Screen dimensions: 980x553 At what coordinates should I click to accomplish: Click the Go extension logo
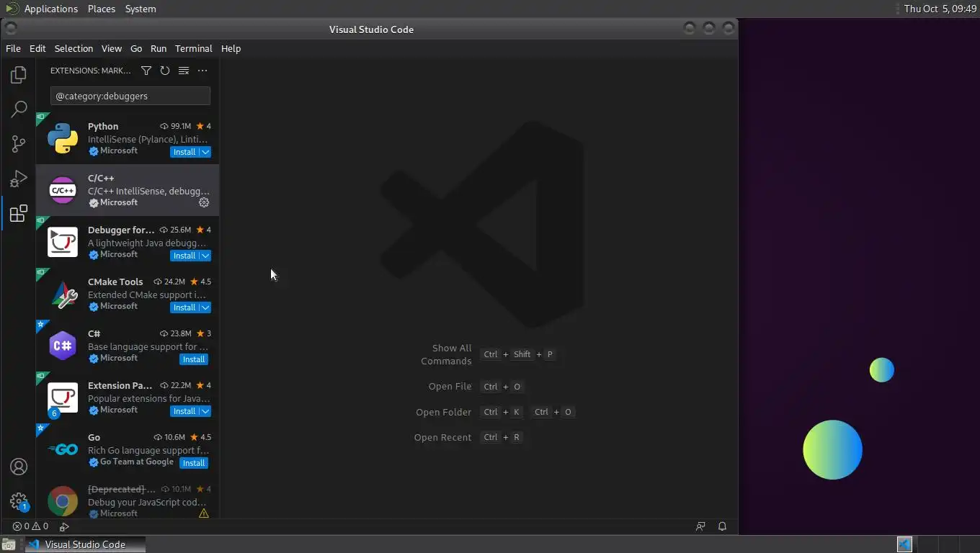(x=63, y=449)
